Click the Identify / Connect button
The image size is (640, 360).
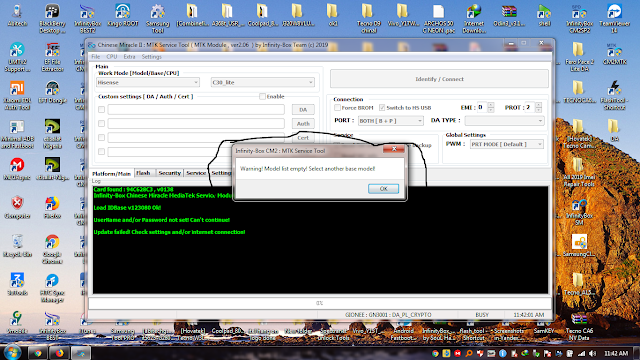point(439,79)
